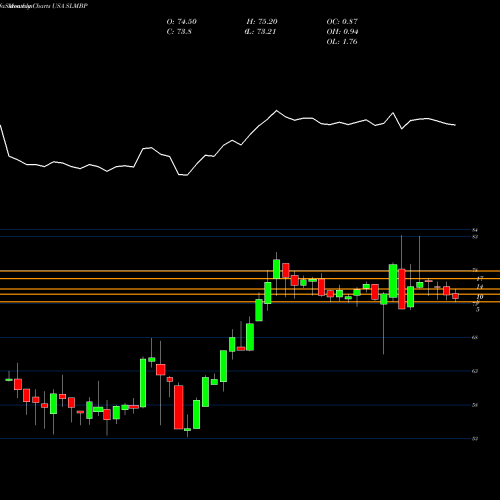Click the low price value 73.21
The width and height of the screenshot is (500, 500).
[x=266, y=32]
